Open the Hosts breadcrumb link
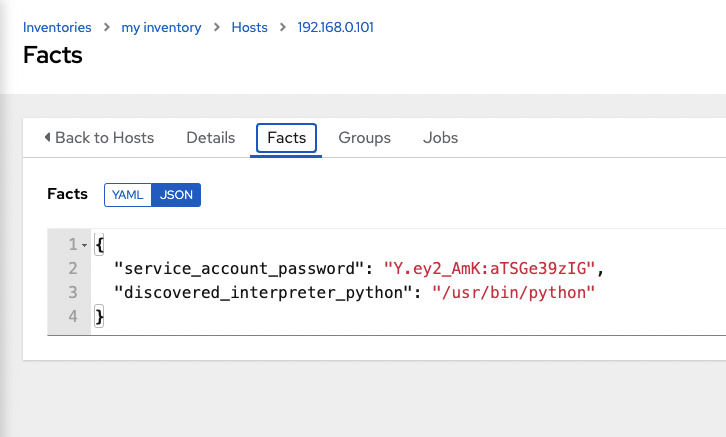This screenshot has width=726, height=437. point(250,27)
